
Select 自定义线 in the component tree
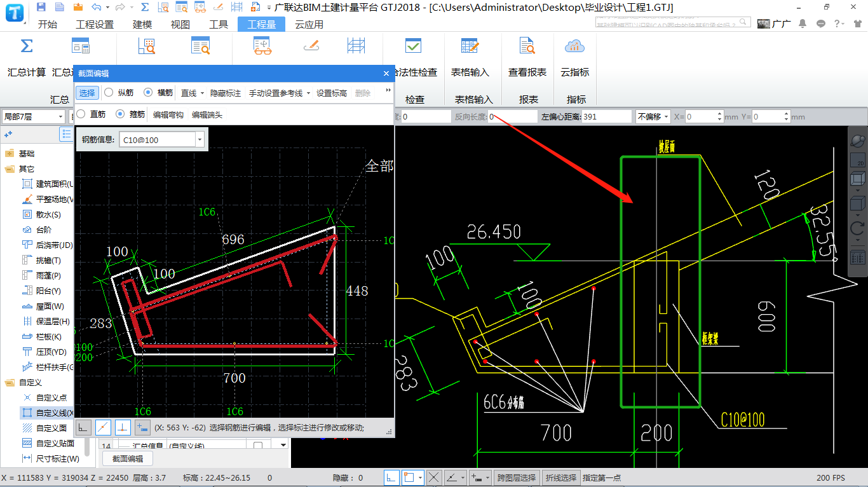tap(48, 413)
